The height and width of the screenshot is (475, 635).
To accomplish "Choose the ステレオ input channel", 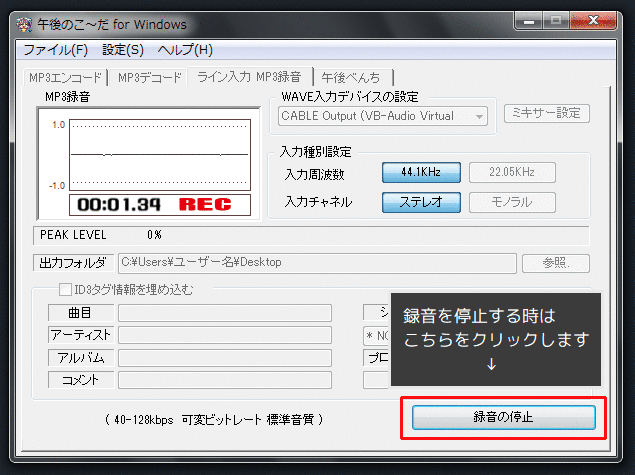I will pos(421,202).
